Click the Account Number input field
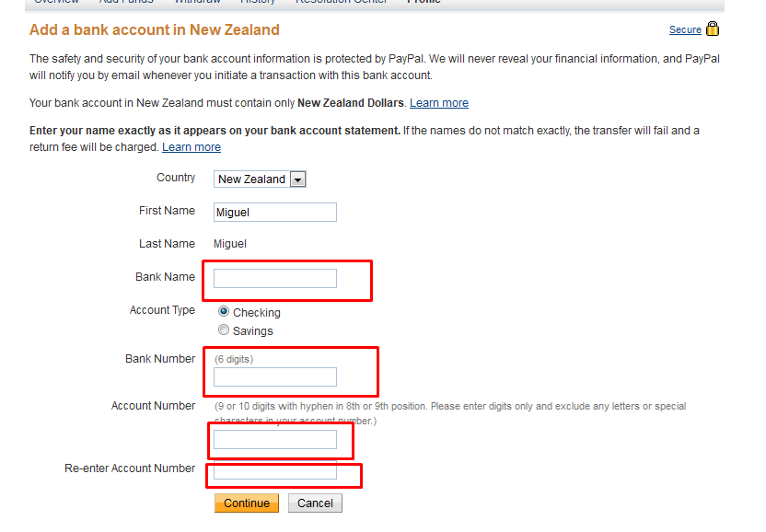This screenshot has height=532, width=766. point(274,439)
